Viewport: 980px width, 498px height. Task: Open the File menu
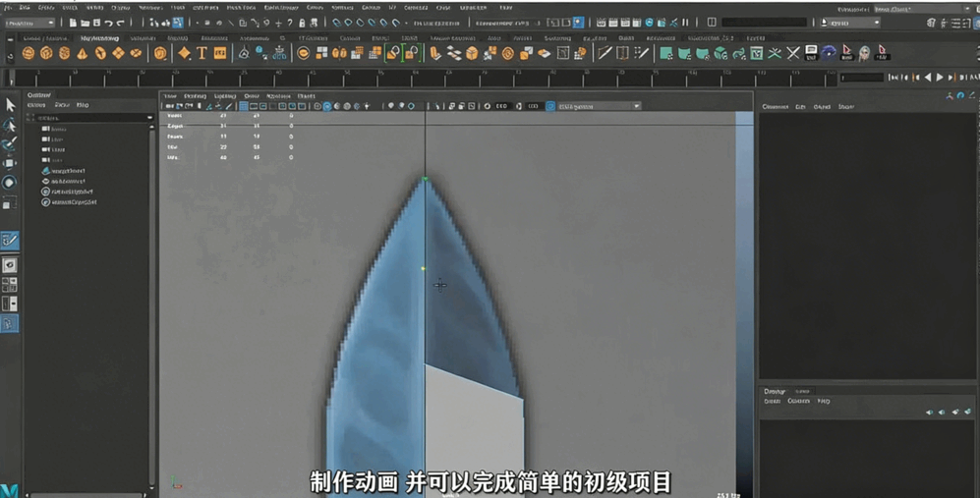[x=8, y=8]
